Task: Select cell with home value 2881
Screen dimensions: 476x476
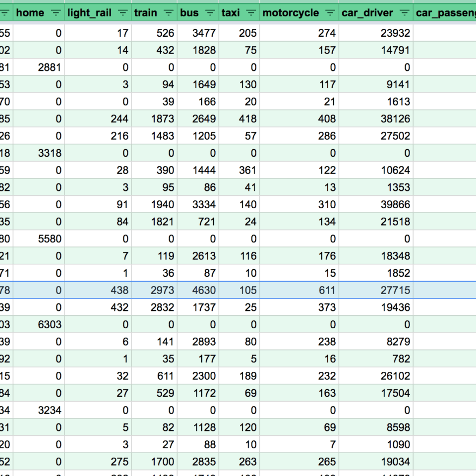Action: pos(50,67)
